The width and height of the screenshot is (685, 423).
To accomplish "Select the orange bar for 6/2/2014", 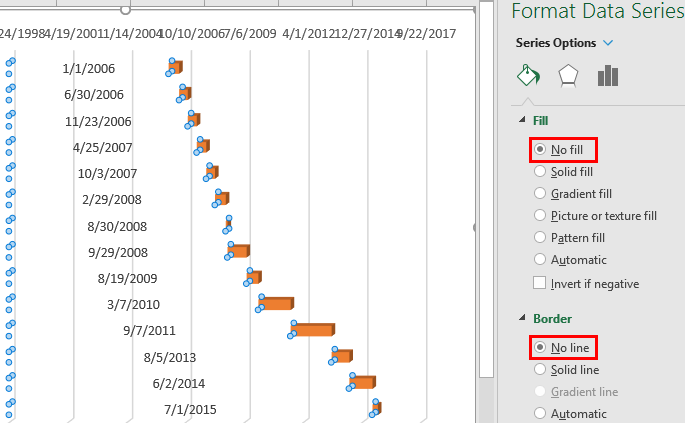I will pos(362,382).
